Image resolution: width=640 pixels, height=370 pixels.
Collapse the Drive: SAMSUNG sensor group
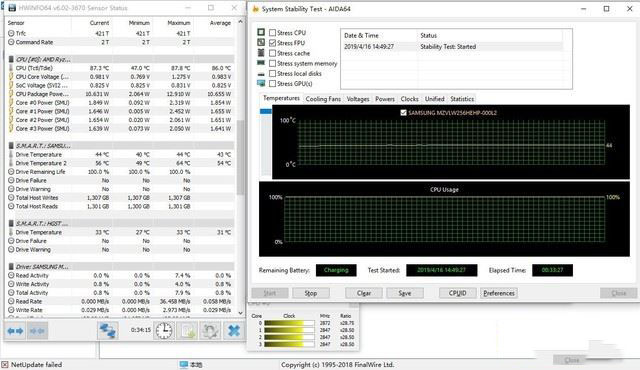point(121,266)
